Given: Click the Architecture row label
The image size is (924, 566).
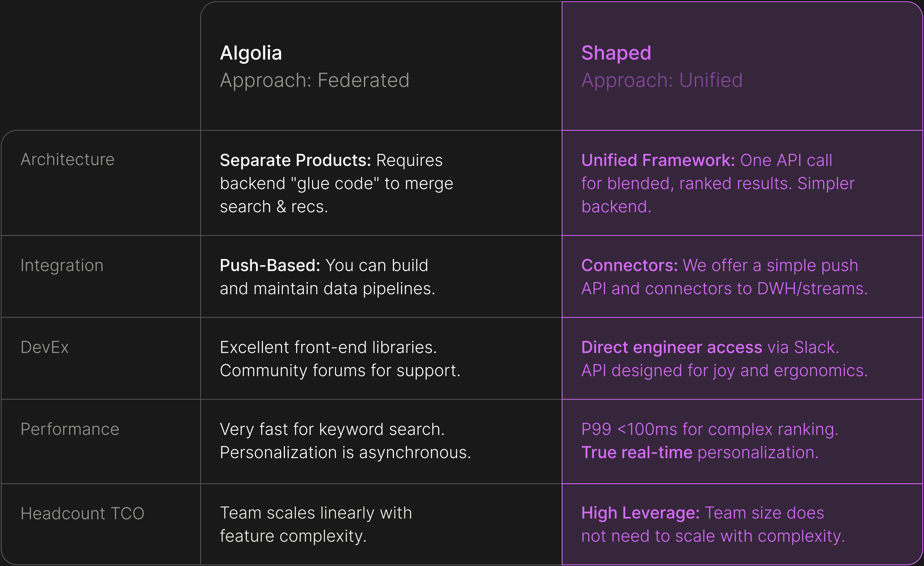Looking at the screenshot, I should tap(67, 160).
